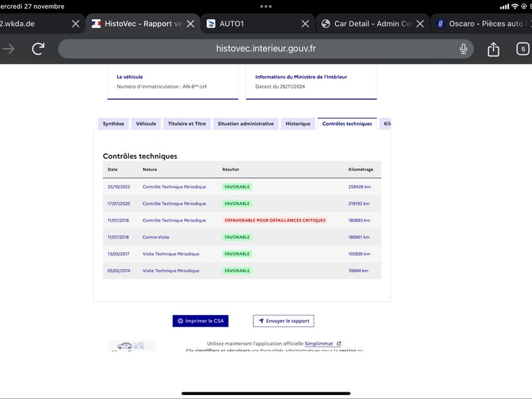The width and height of the screenshot is (532, 399).
Task: Close the AUTO1 tab
Action: [x=305, y=24]
